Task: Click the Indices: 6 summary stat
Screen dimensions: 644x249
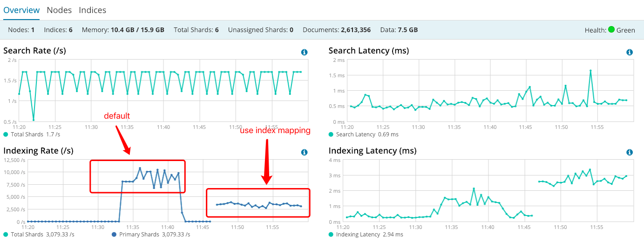Action: point(58,30)
